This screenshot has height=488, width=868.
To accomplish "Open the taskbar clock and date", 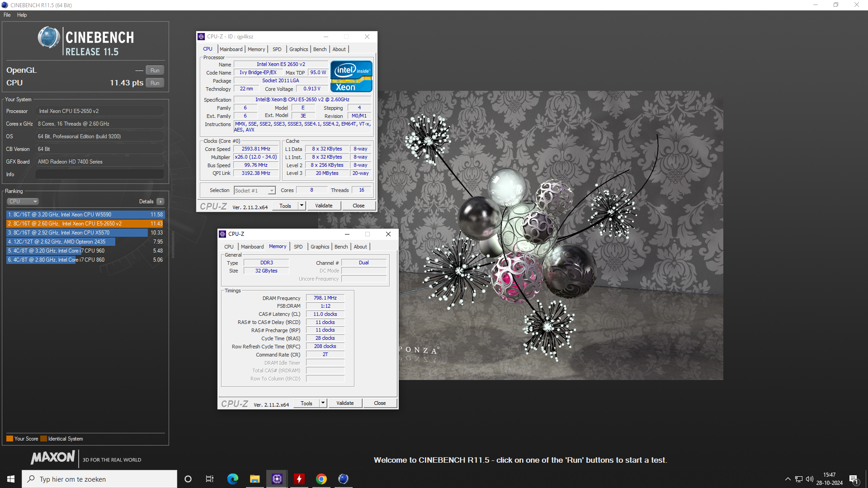I will [x=830, y=479].
